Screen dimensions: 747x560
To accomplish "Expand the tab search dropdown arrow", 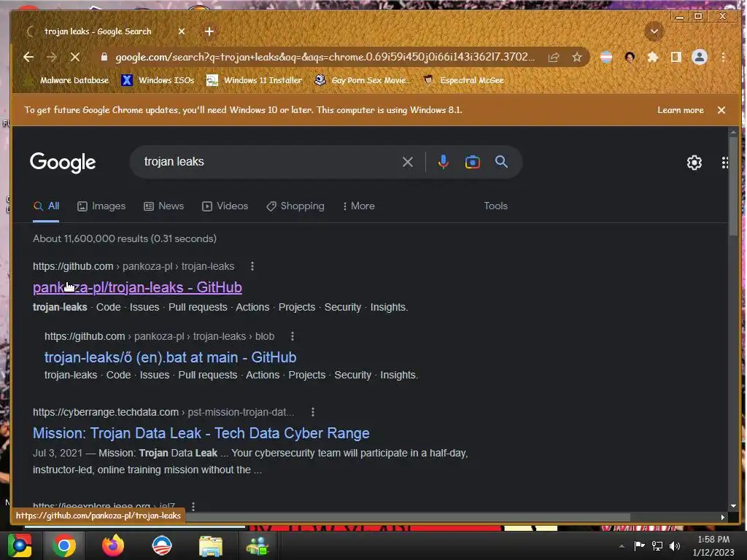I will tap(654, 31).
